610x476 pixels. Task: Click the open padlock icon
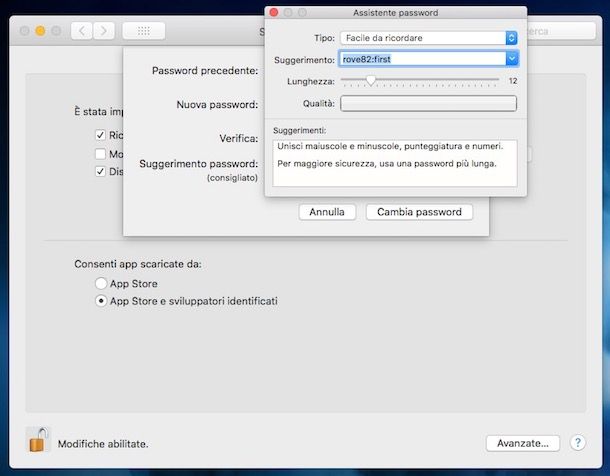pos(38,440)
